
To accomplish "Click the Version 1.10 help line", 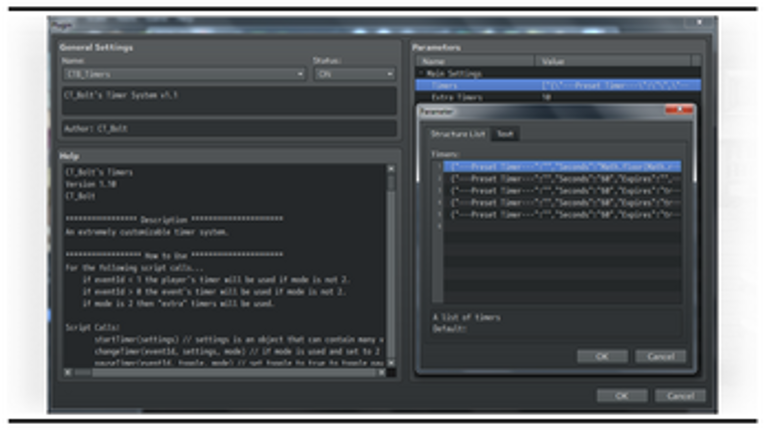I will point(91,184).
